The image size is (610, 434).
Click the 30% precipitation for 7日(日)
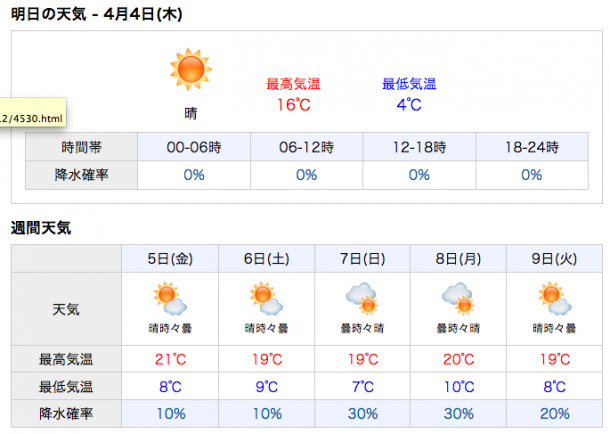click(x=363, y=414)
